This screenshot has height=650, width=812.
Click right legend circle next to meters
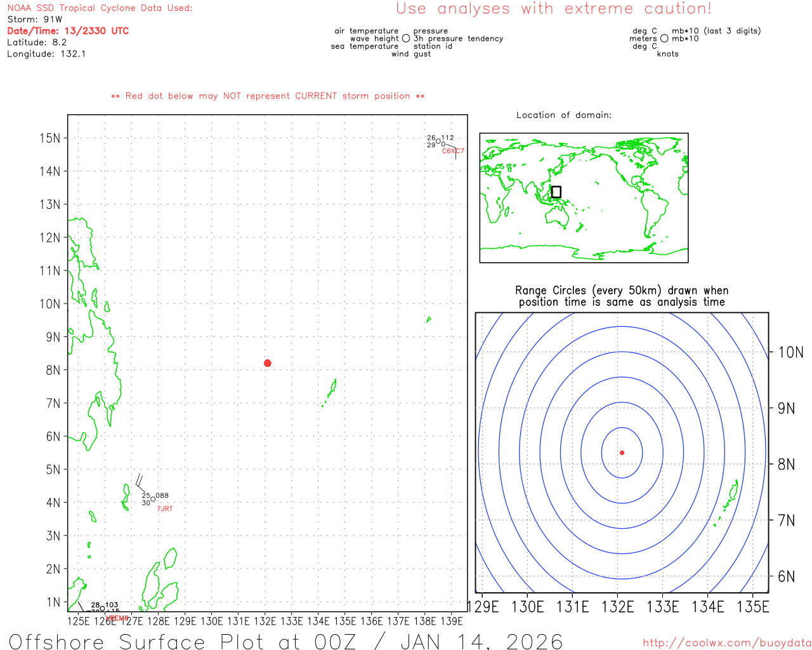tap(664, 39)
